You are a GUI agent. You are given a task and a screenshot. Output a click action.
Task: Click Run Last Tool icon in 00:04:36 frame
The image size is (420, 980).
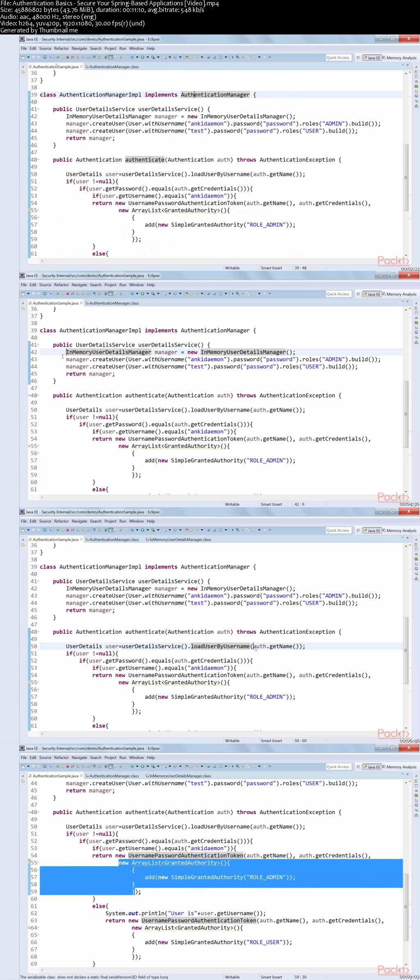[153, 294]
